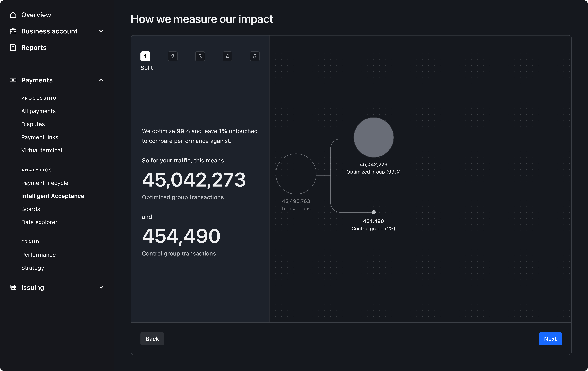Click the PROCESSING section header

coord(39,98)
